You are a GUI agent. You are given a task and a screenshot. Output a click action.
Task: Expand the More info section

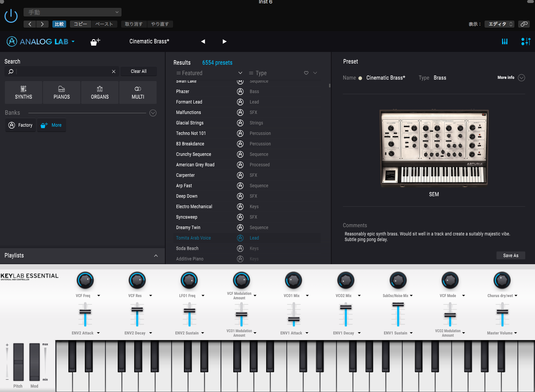(x=521, y=78)
